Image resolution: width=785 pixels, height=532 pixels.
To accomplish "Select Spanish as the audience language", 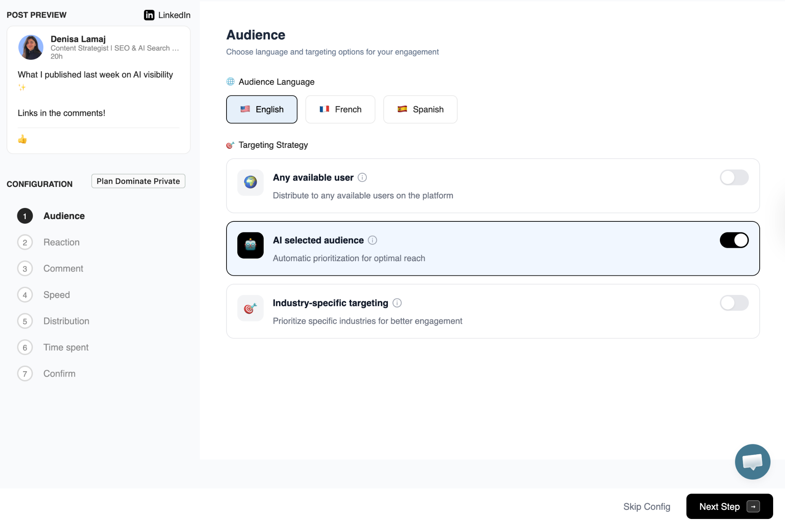I will (x=420, y=109).
